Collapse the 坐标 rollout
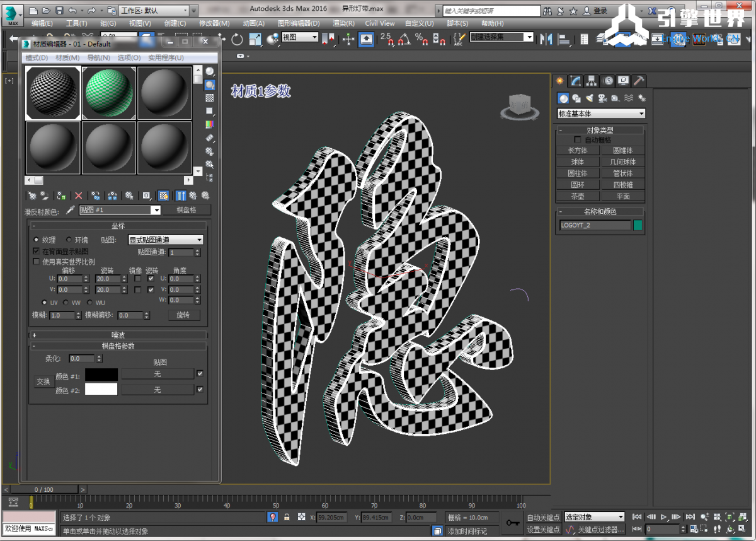The height and width of the screenshot is (541, 756). (118, 226)
